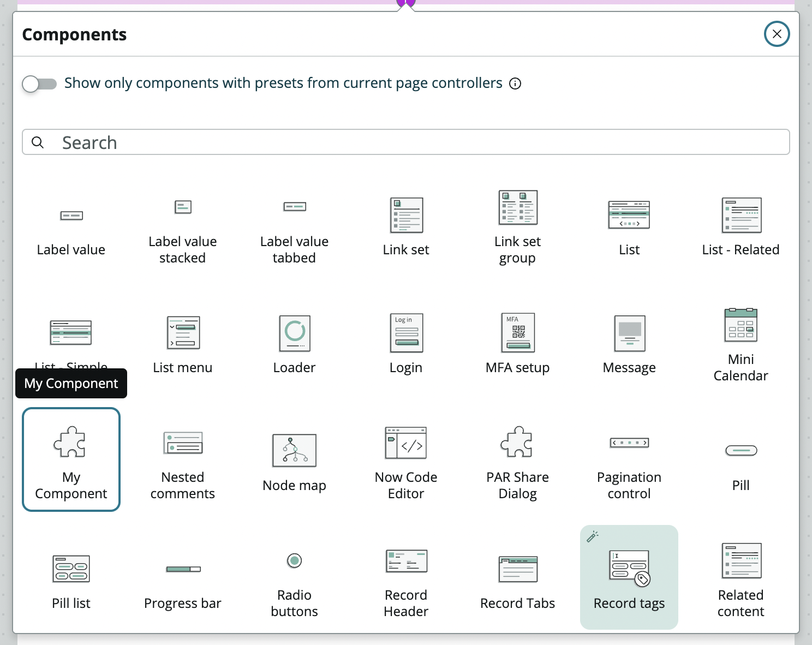Choose the List menu component
The width and height of the screenshot is (812, 645).
(183, 344)
